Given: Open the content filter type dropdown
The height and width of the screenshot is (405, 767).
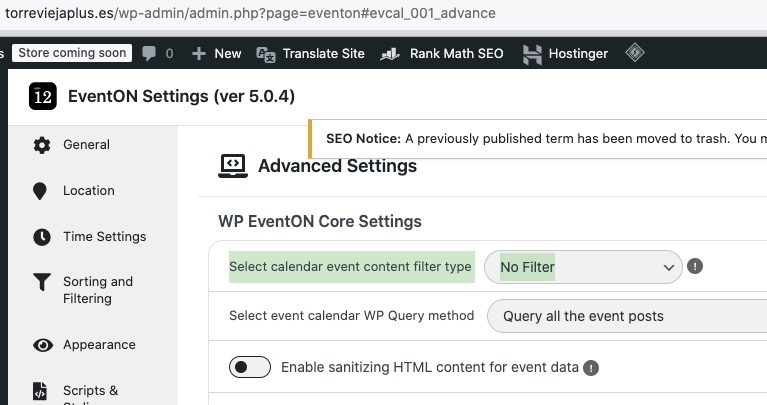Looking at the screenshot, I should 583,267.
